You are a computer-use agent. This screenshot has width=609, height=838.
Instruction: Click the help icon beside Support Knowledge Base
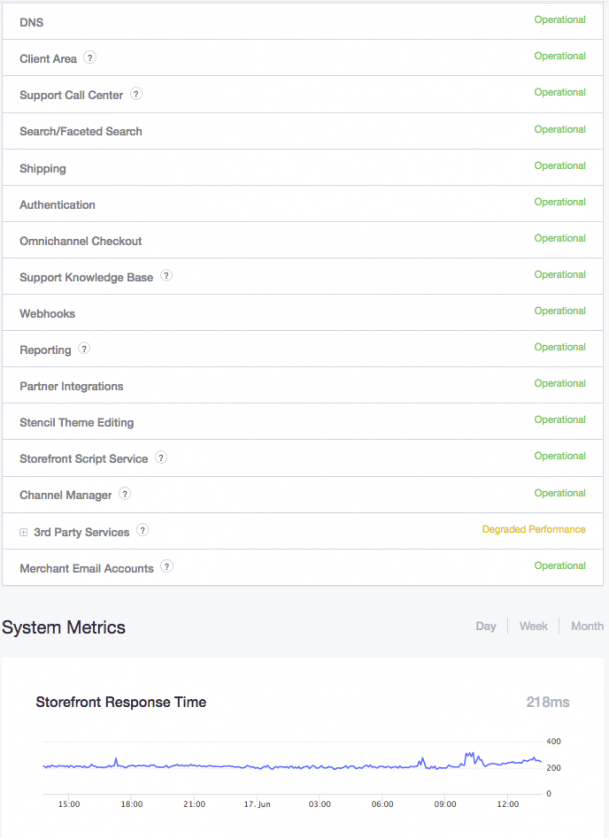(x=166, y=276)
